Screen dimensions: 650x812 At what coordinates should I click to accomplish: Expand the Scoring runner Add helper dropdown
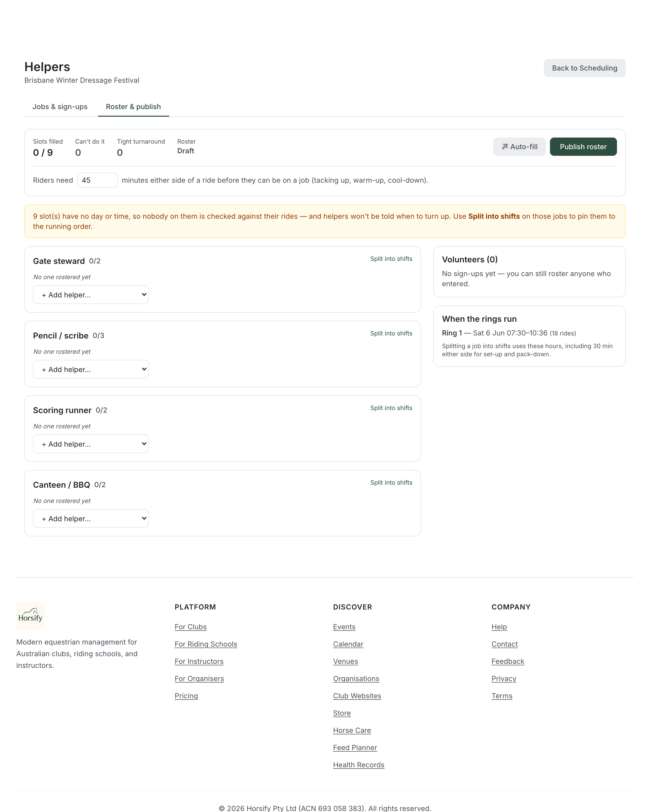[91, 444]
